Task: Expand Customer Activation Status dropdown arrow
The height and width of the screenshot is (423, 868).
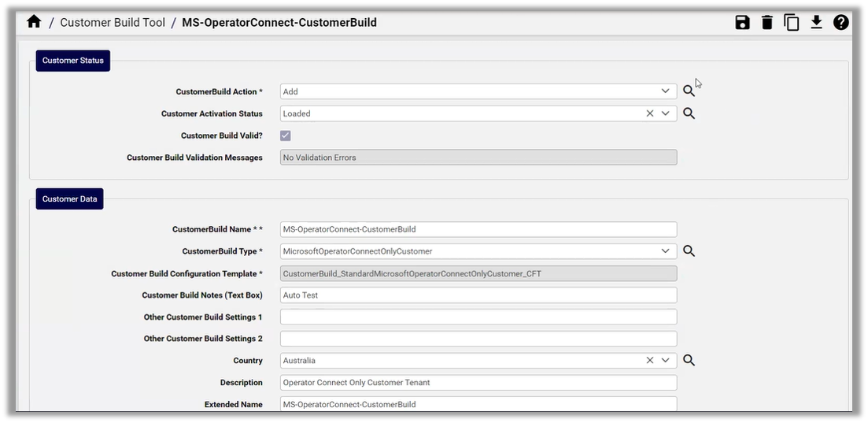Action: (666, 113)
